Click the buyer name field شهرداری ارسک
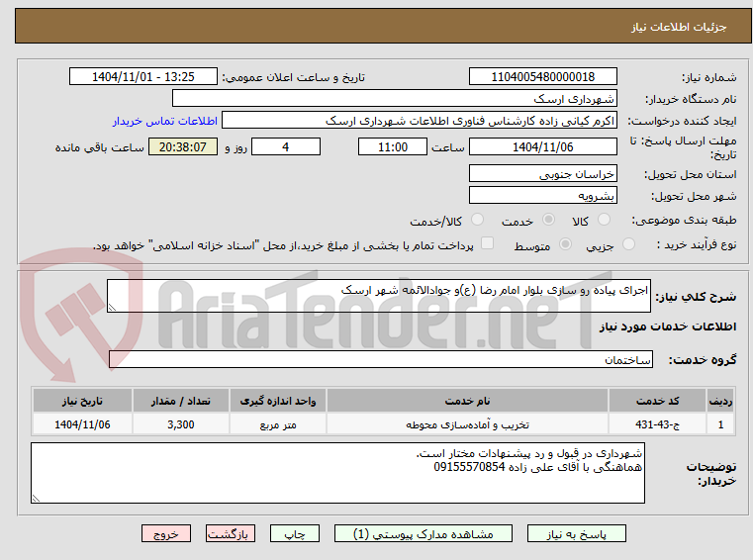 pyautogui.click(x=394, y=99)
